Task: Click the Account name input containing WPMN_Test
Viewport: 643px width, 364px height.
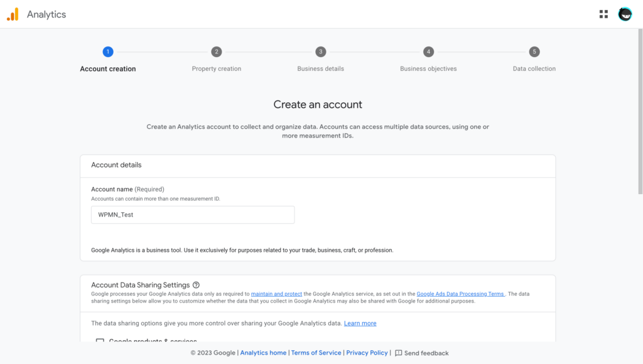Action: [x=193, y=214]
